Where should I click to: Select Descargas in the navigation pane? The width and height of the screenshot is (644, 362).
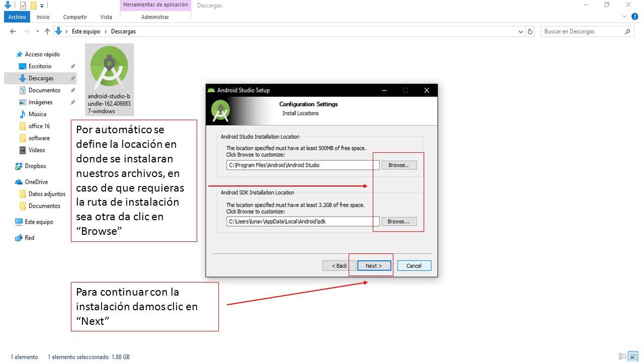point(40,78)
